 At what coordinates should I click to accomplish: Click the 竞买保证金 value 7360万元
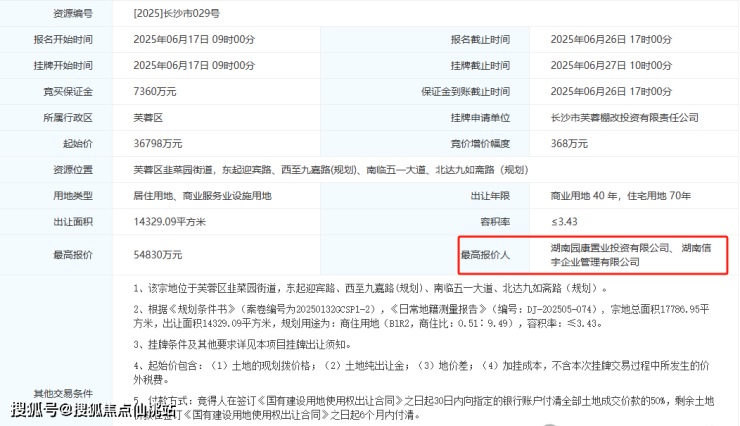[155, 92]
